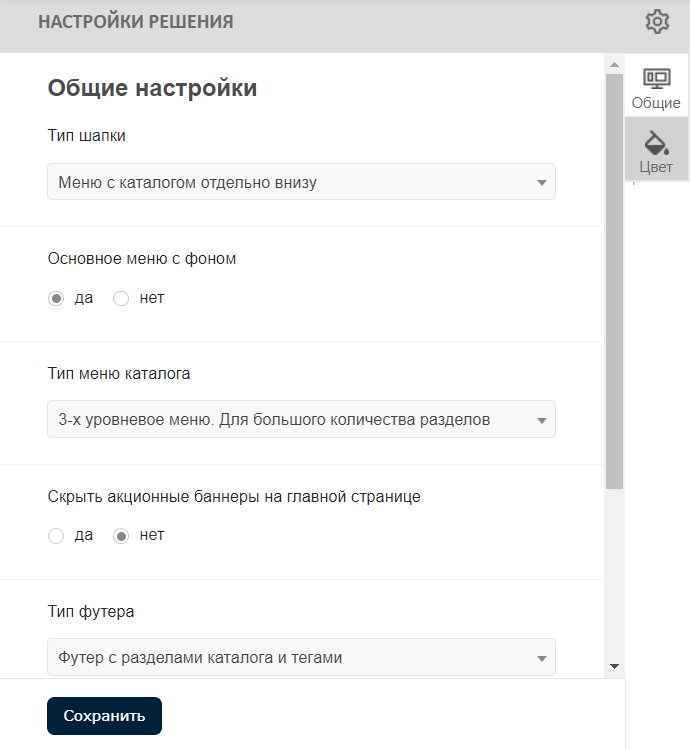
Task: Switch to the Цвет tab
Action: 656,166
